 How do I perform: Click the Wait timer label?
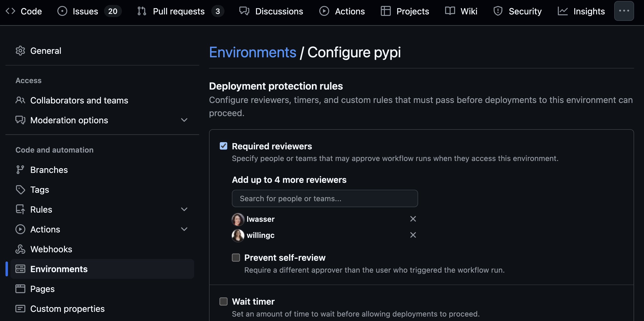tap(253, 301)
